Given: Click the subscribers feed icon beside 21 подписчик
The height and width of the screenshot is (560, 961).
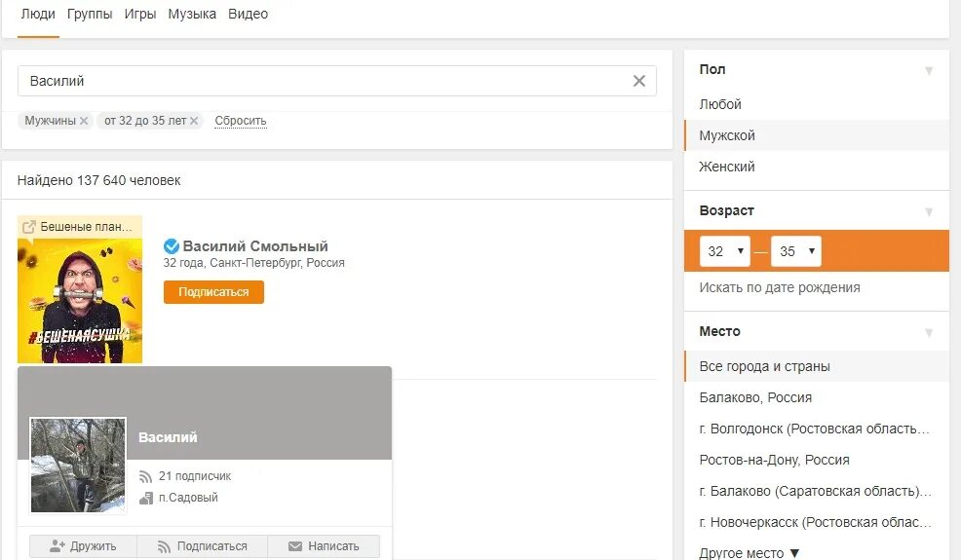Looking at the screenshot, I should click(x=145, y=476).
